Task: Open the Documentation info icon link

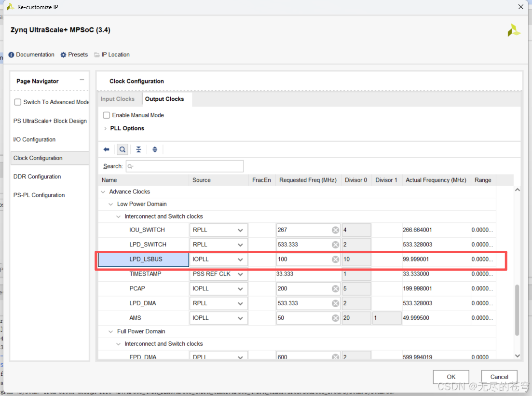Action: (11, 55)
